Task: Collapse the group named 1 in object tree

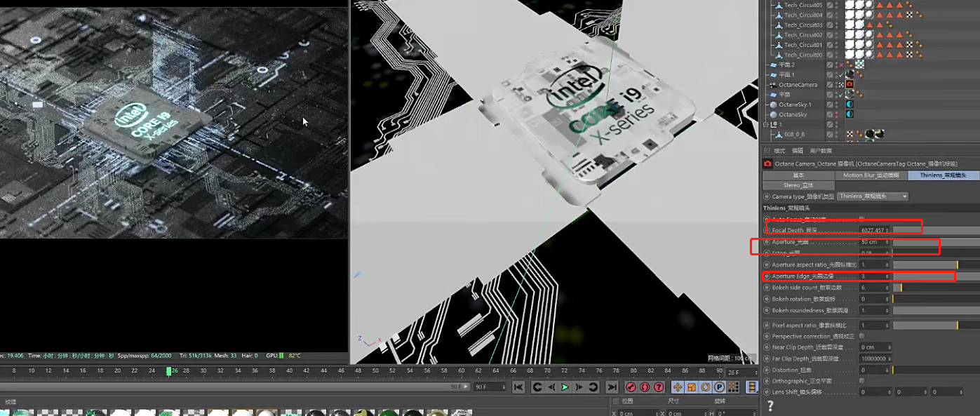Action: tap(766, 124)
